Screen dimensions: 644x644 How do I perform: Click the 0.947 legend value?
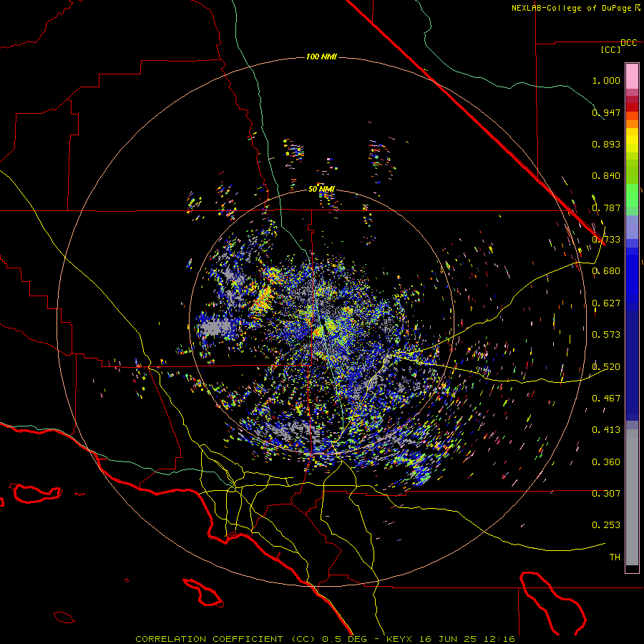pyautogui.click(x=606, y=112)
